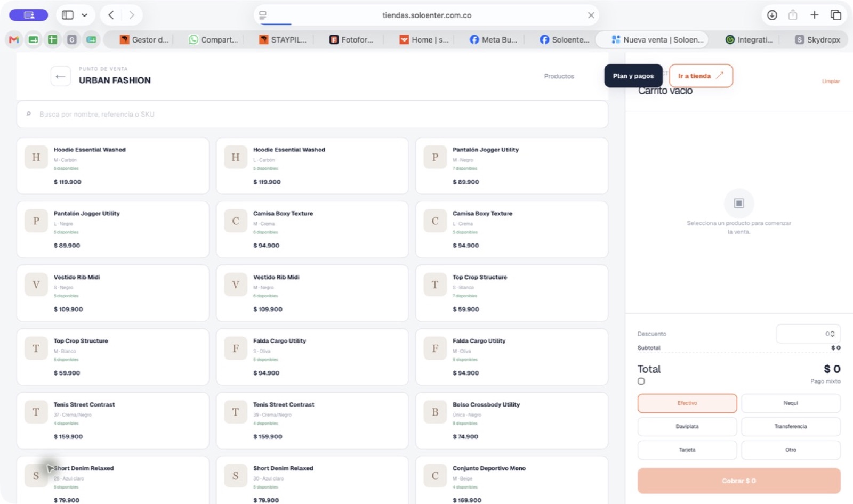853x504 pixels.
Task: Click the purple screen-sharing indicator icon
Action: [x=29, y=15]
